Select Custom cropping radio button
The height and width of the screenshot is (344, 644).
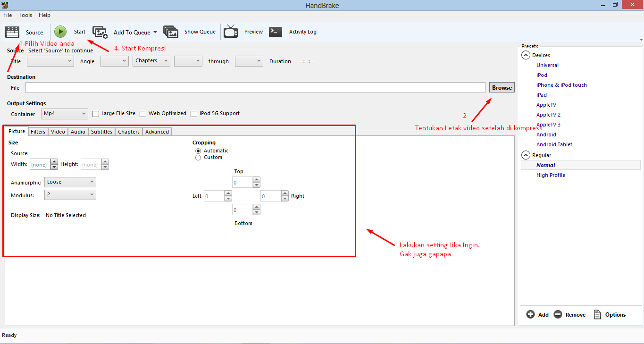click(x=198, y=158)
